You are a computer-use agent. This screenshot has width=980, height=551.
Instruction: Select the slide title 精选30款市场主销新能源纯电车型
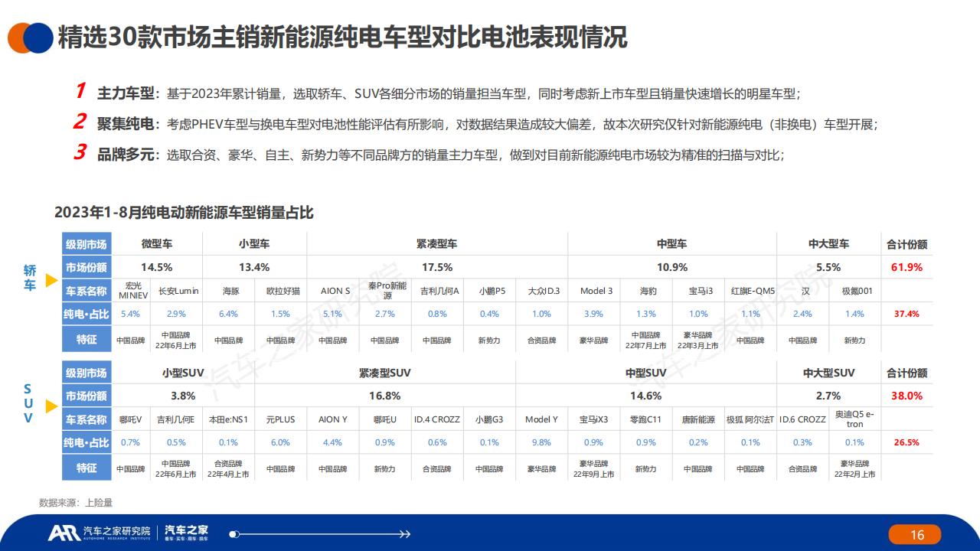342,36
